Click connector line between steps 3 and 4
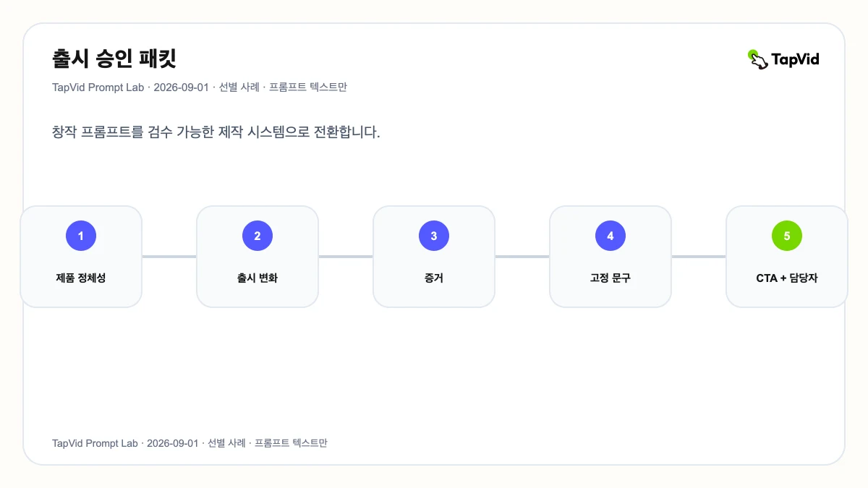 pos(522,257)
